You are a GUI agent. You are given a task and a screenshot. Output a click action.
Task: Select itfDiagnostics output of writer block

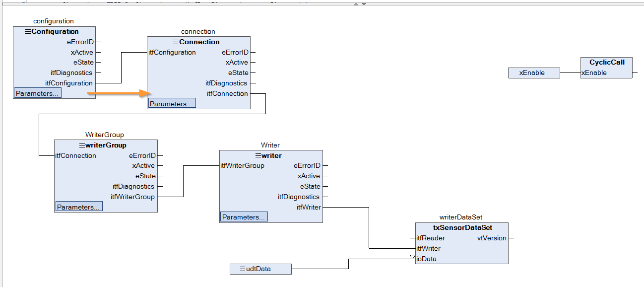(299, 197)
